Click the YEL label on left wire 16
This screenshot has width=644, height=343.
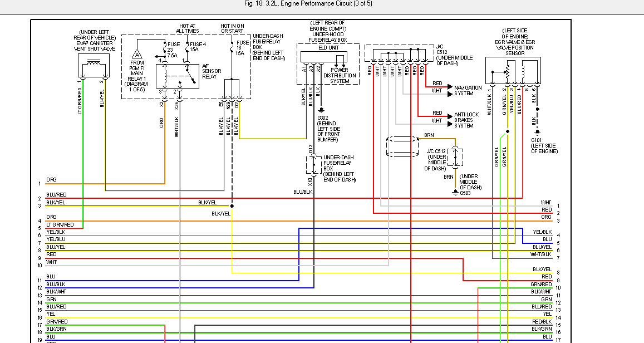[51, 314]
